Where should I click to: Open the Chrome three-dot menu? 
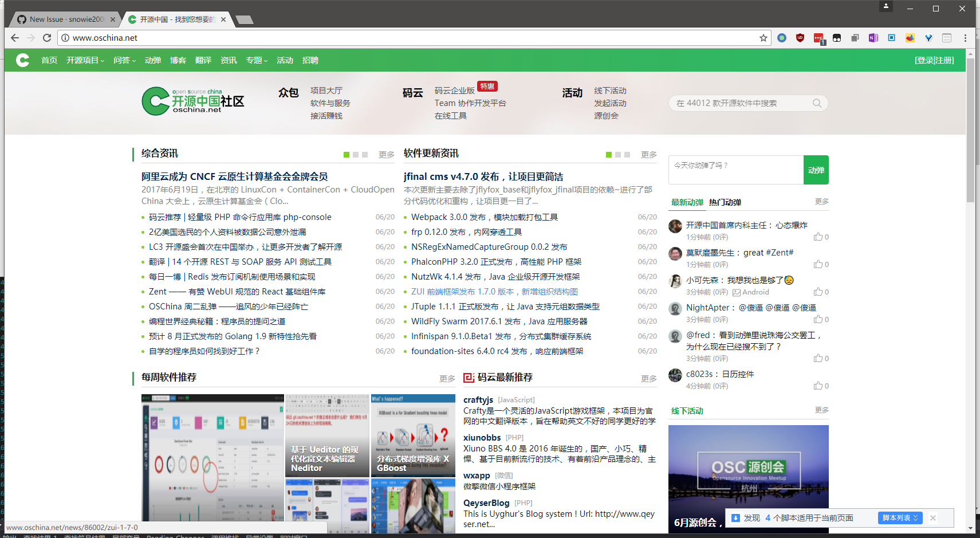(965, 38)
